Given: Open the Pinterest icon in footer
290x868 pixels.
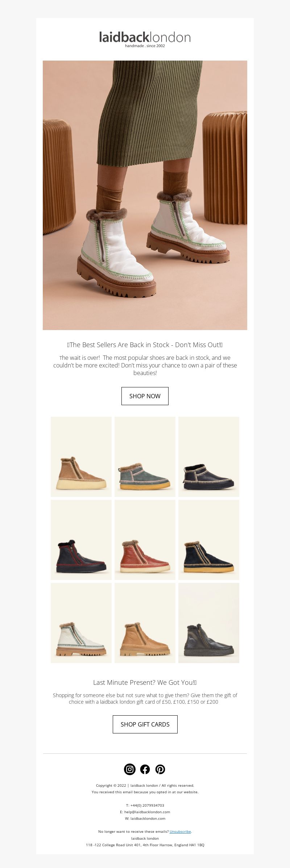Looking at the screenshot, I should pyautogui.click(x=160, y=769).
